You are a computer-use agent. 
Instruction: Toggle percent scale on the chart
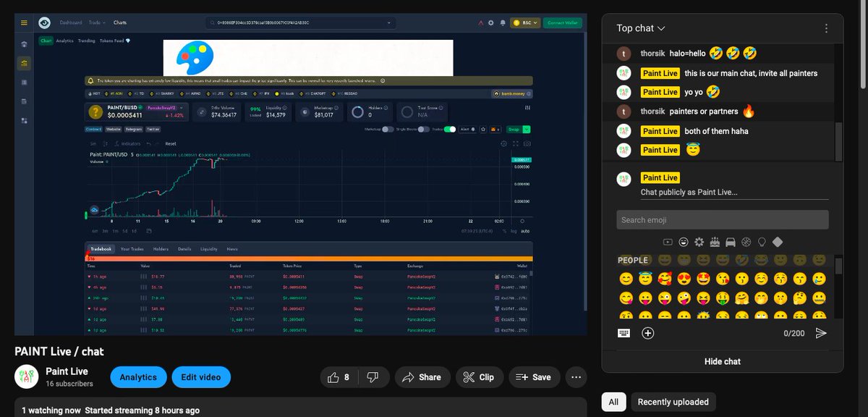503,231
